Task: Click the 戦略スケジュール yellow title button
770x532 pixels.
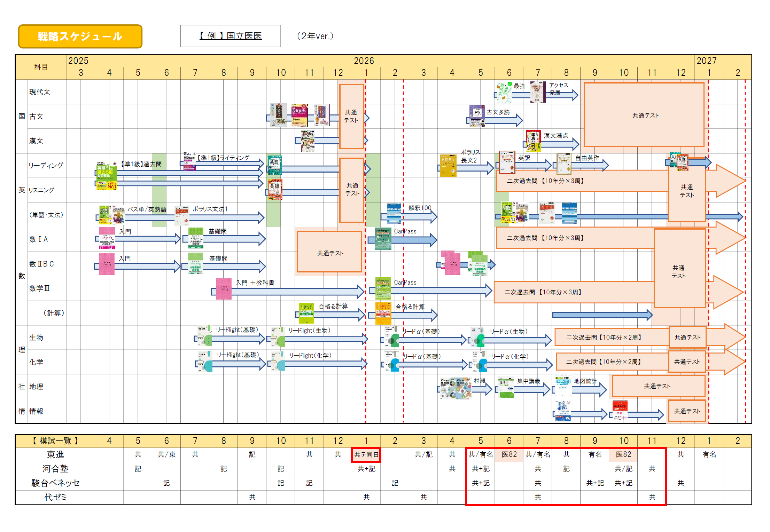Action: click(80, 36)
